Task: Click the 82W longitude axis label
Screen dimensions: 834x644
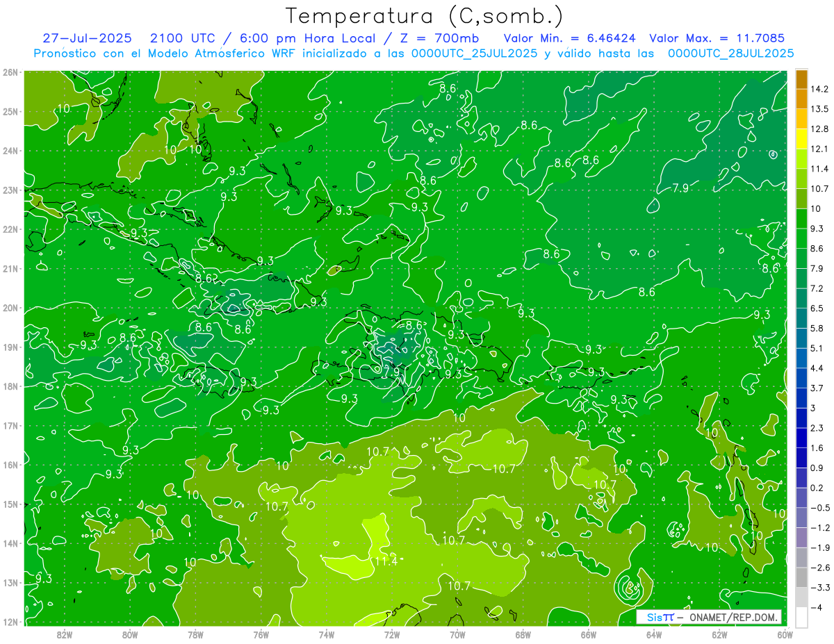Action: [x=65, y=635]
